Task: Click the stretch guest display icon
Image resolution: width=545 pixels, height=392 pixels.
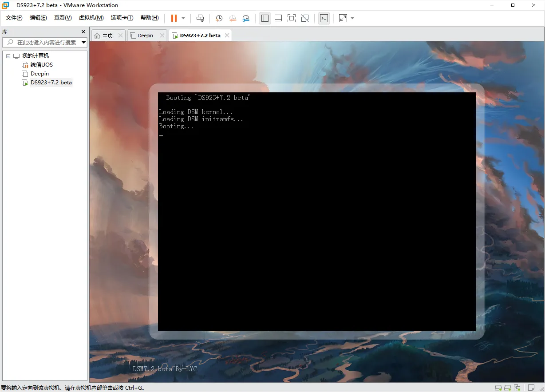Action: 343,18
